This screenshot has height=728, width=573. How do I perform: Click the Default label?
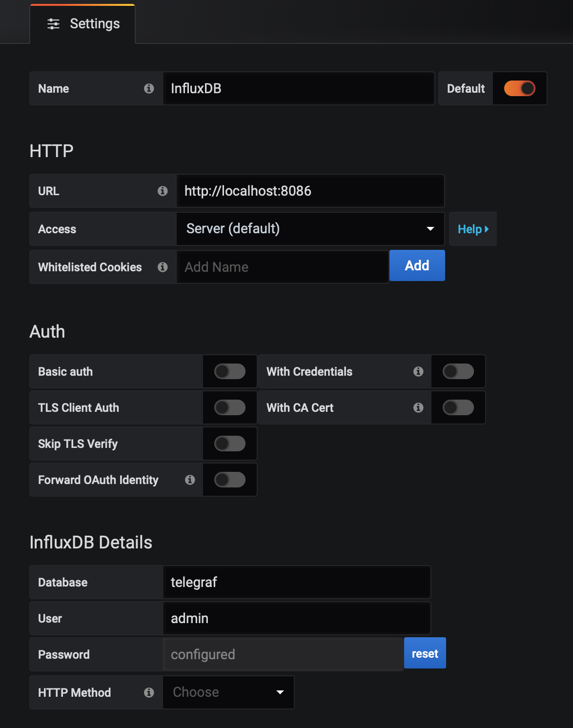point(466,89)
